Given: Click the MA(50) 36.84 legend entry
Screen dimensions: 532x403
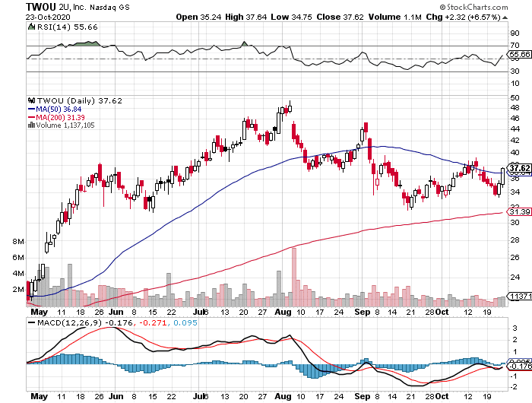Looking at the screenshot, I should (55, 109).
